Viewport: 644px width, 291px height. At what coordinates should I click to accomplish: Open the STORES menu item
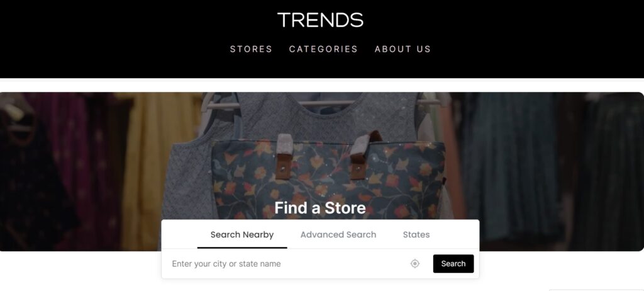251,49
